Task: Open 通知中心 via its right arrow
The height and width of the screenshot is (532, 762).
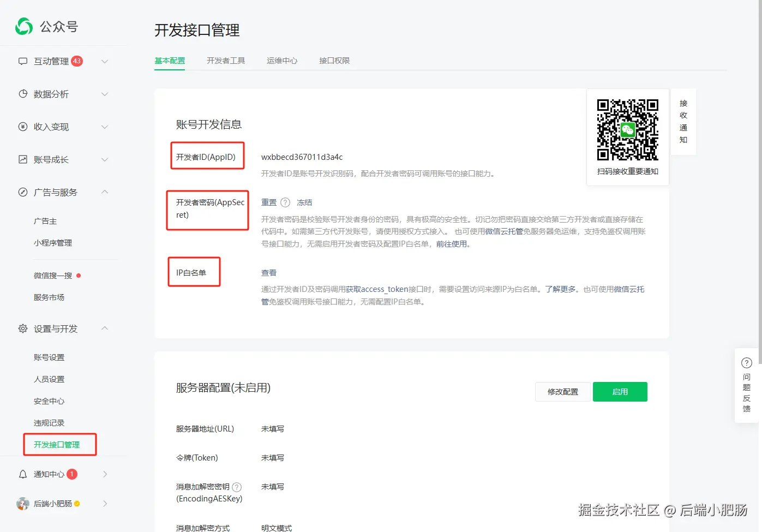Action: [x=105, y=474]
